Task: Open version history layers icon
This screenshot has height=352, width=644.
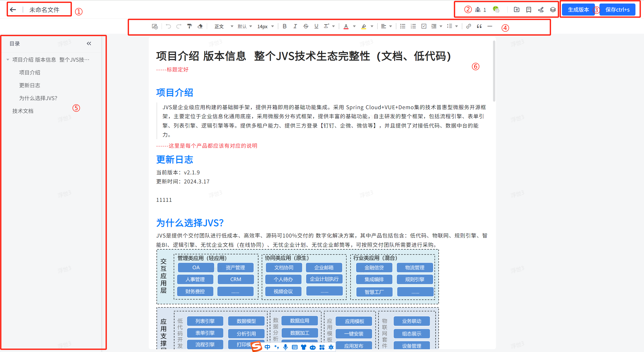Action: tap(553, 10)
